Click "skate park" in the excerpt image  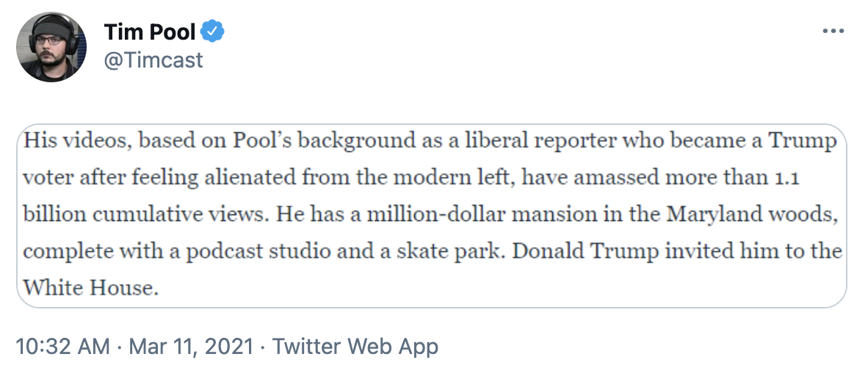[450, 251]
